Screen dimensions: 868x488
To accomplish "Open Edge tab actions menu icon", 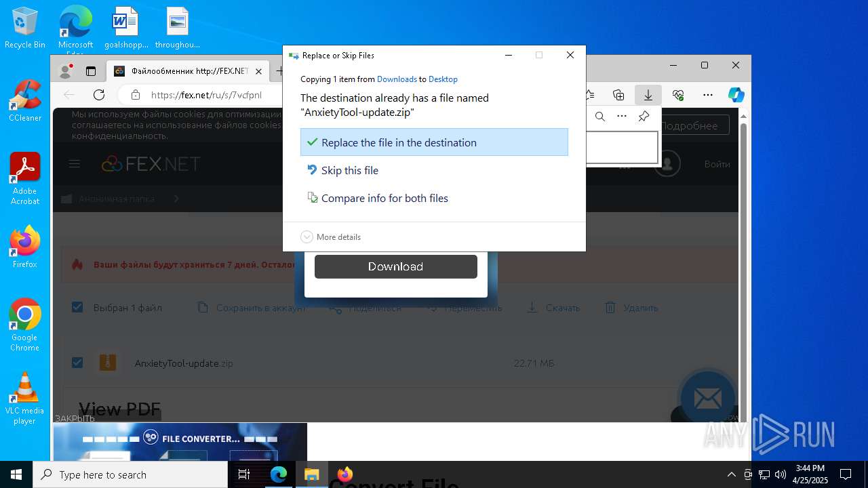I will tap(90, 70).
